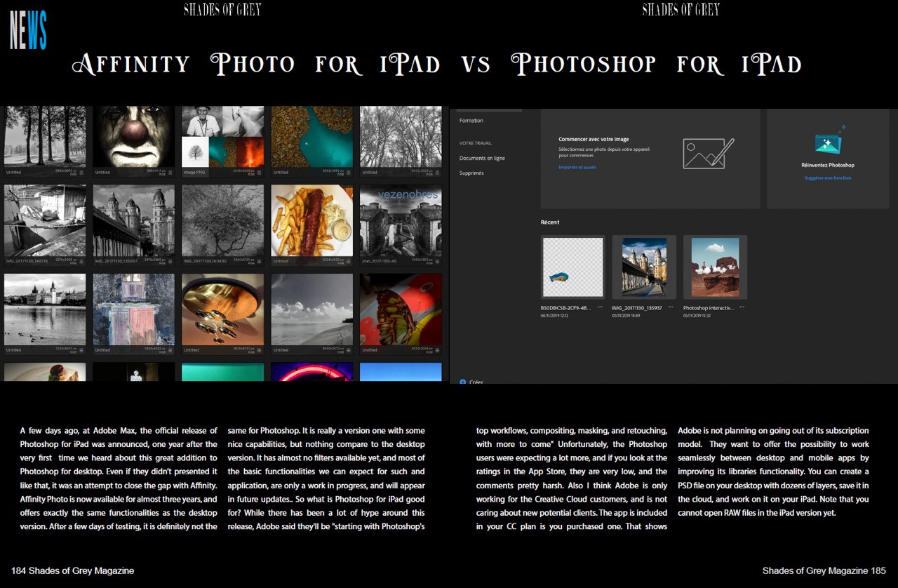The width and height of the screenshot is (898, 588).
Task: Open the Image PNG collage thumbnail
Action: pos(223,137)
